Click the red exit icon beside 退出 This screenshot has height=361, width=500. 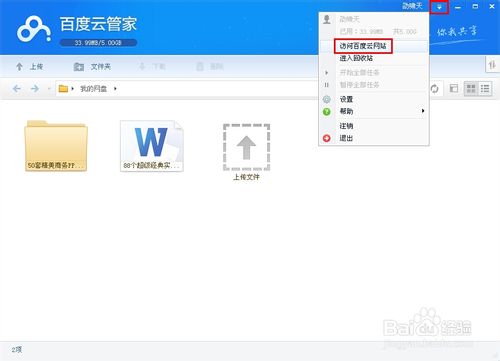[327, 138]
